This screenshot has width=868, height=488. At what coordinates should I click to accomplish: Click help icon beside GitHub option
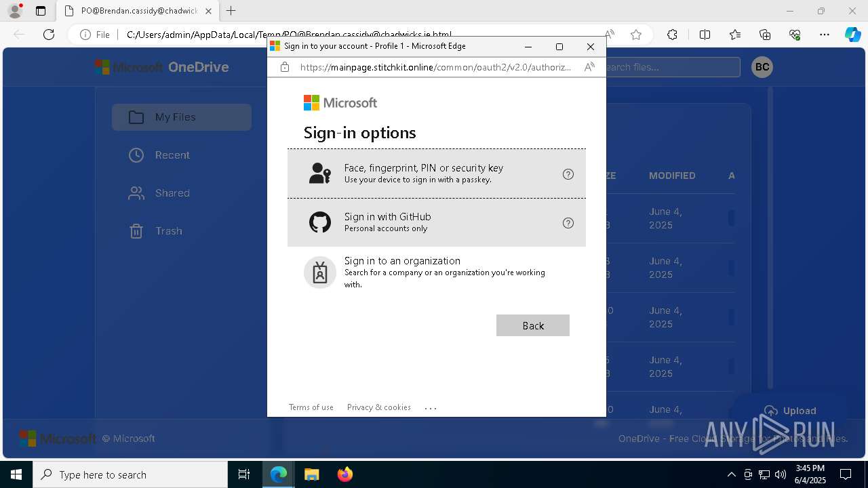pos(568,223)
